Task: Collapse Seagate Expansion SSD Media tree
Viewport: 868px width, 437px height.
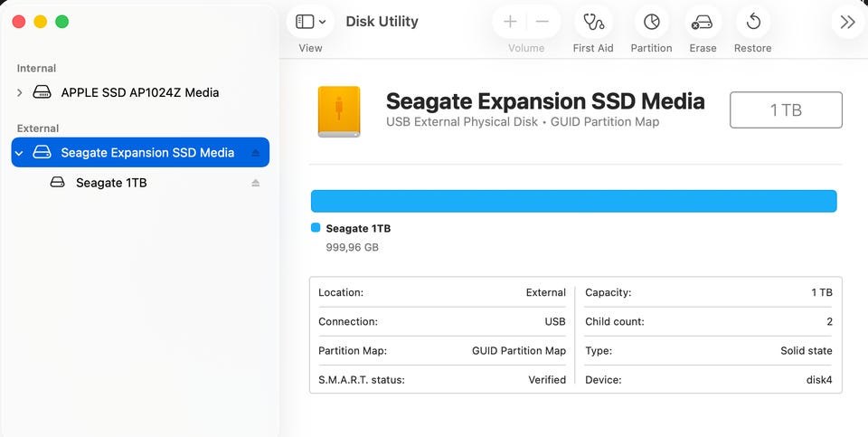Action: coord(20,153)
